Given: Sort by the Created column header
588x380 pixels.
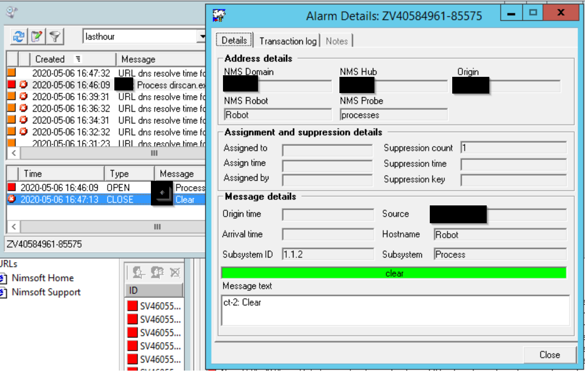Looking at the screenshot, I should click(x=50, y=59).
